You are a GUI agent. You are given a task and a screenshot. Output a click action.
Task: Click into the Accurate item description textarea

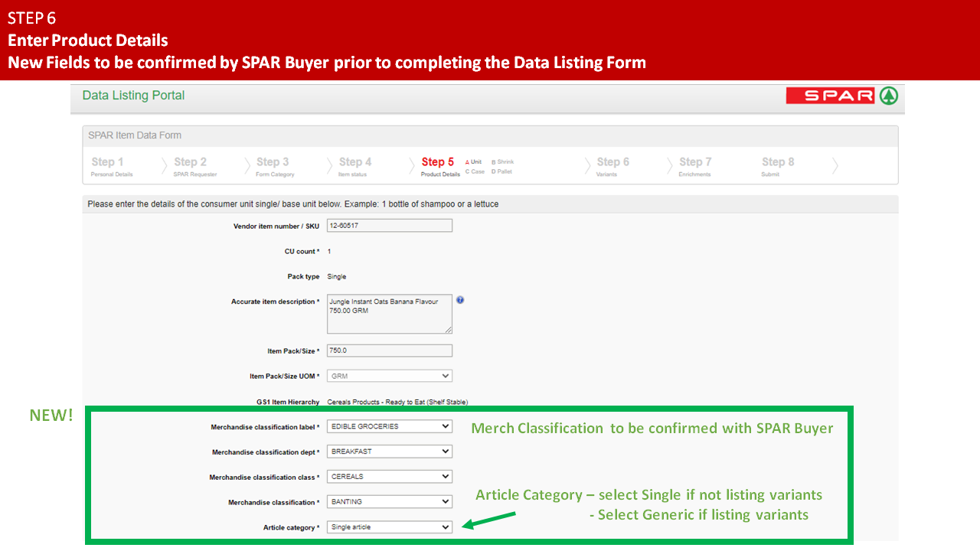(x=389, y=314)
